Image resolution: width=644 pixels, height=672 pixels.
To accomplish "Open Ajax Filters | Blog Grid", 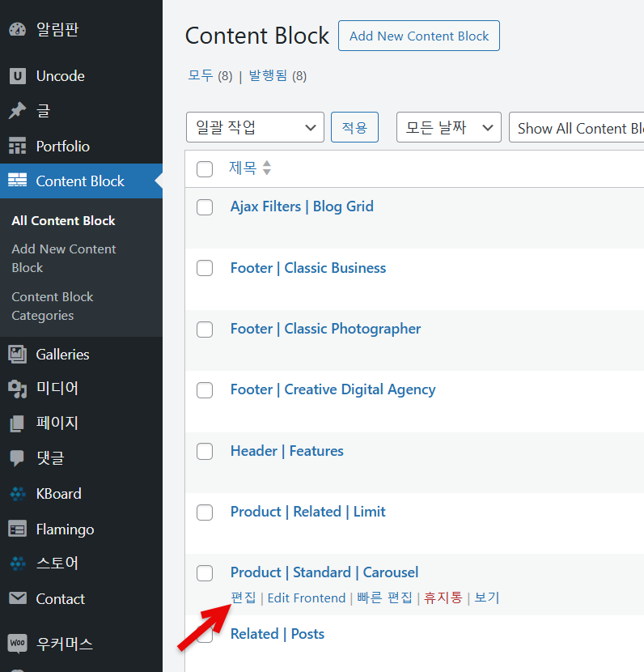I will coord(302,206).
